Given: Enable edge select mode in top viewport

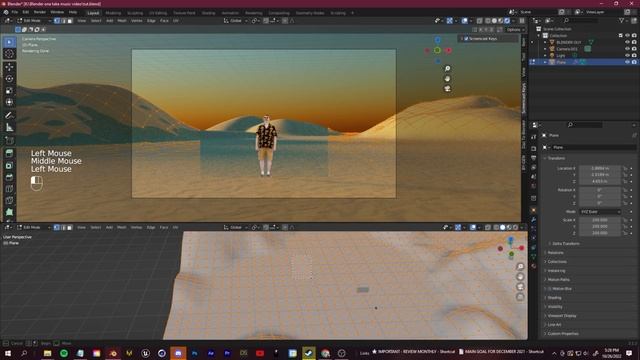Looking at the screenshot, I should click(63, 20).
